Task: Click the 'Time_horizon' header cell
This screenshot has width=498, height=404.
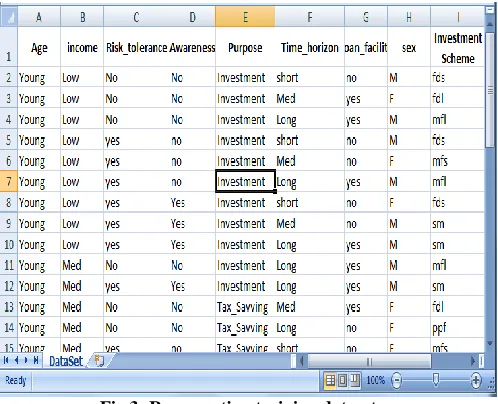Action: click(310, 47)
